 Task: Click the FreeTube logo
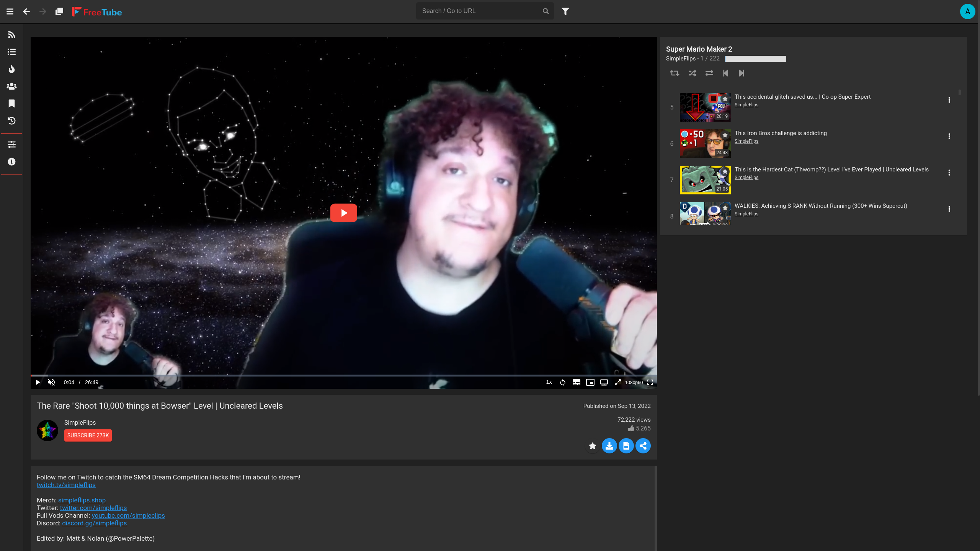(x=97, y=12)
